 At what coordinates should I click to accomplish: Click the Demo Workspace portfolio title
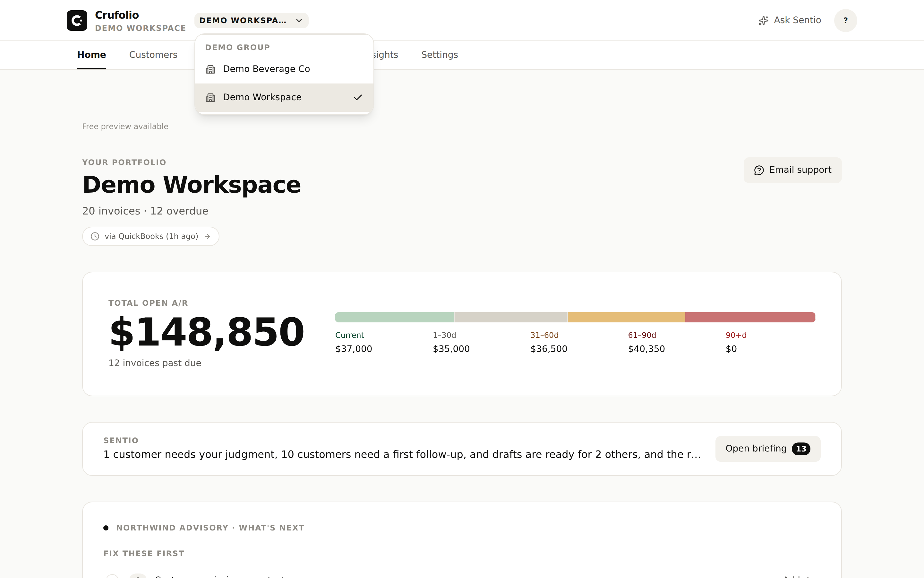point(192,185)
